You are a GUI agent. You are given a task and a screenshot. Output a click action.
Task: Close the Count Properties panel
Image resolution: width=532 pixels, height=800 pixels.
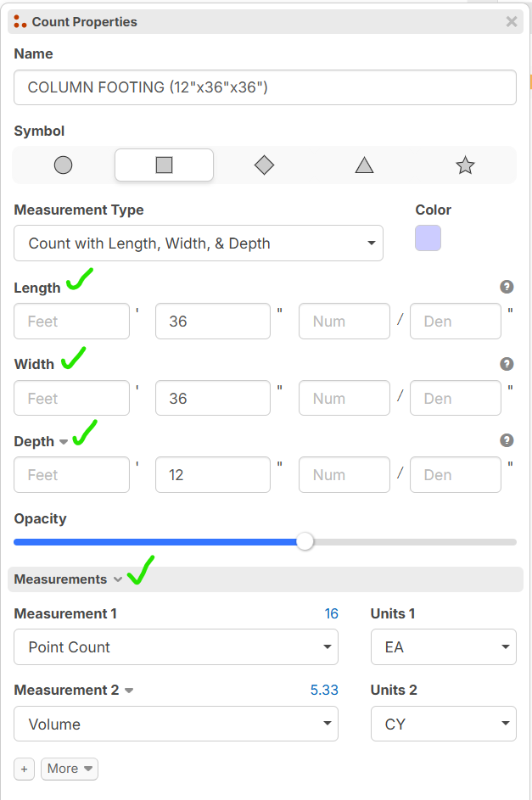tap(511, 22)
